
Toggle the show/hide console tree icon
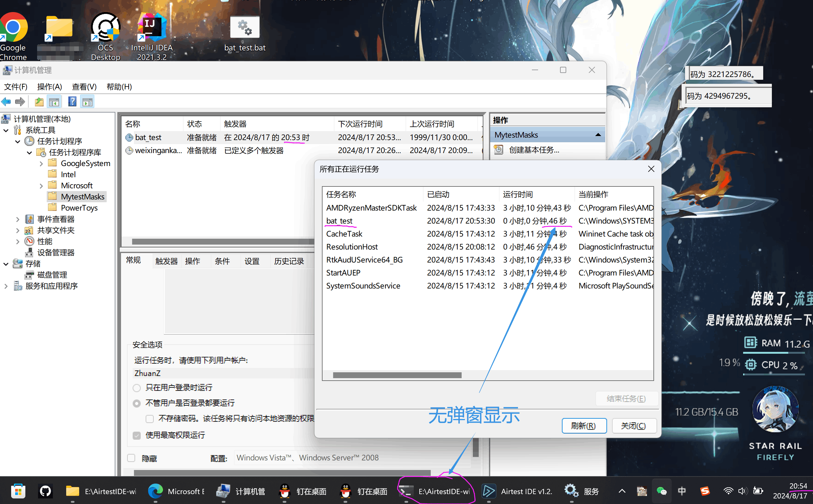[54, 102]
